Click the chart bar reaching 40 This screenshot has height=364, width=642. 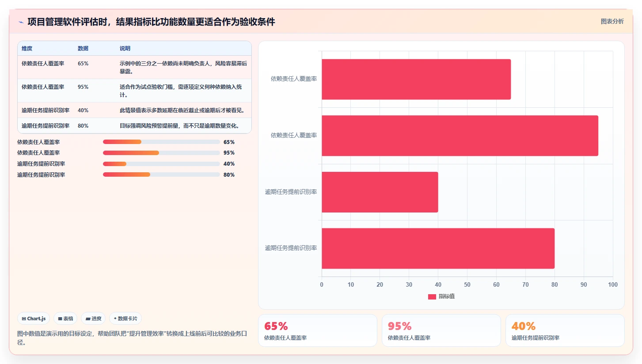point(380,192)
